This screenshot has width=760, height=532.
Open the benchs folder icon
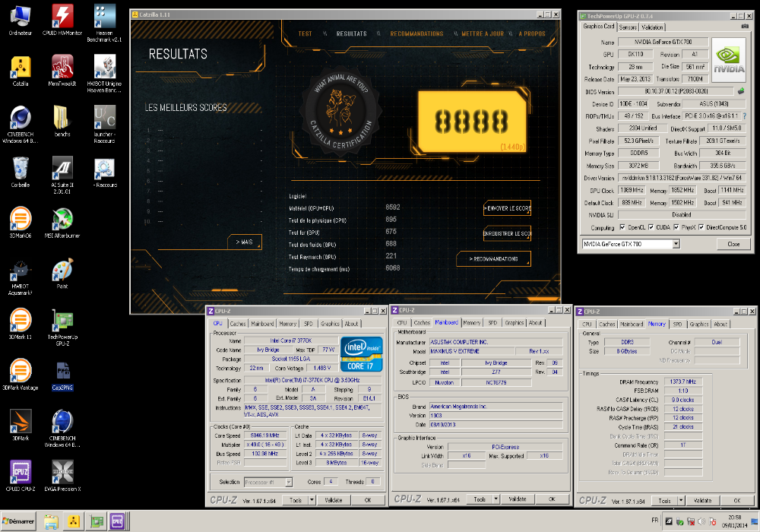(x=62, y=121)
